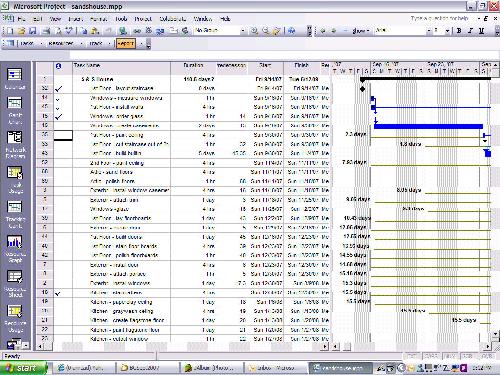Click the Link Tasks chain icon

(x=137, y=31)
